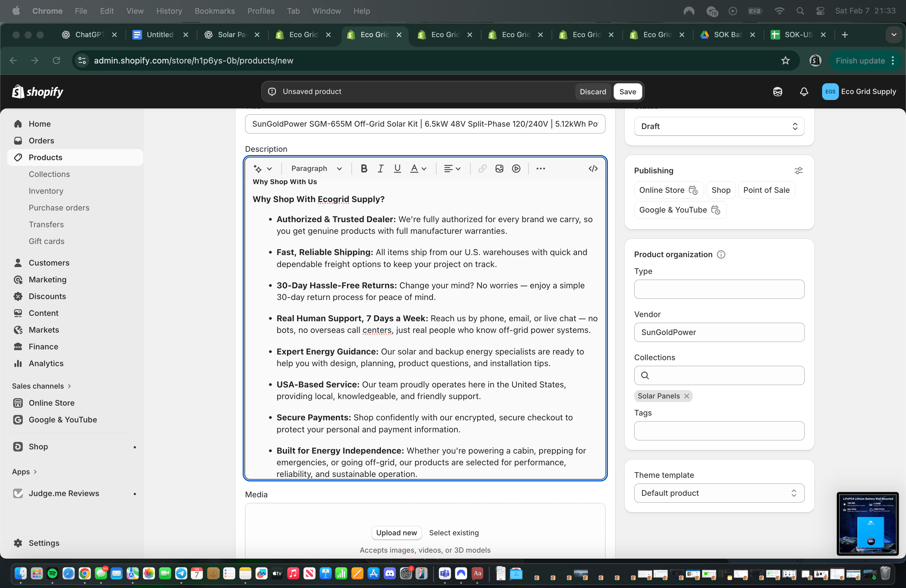Viewport: 906px width, 588px height.
Task: Remove Solar Panels collection tag
Action: coord(686,396)
